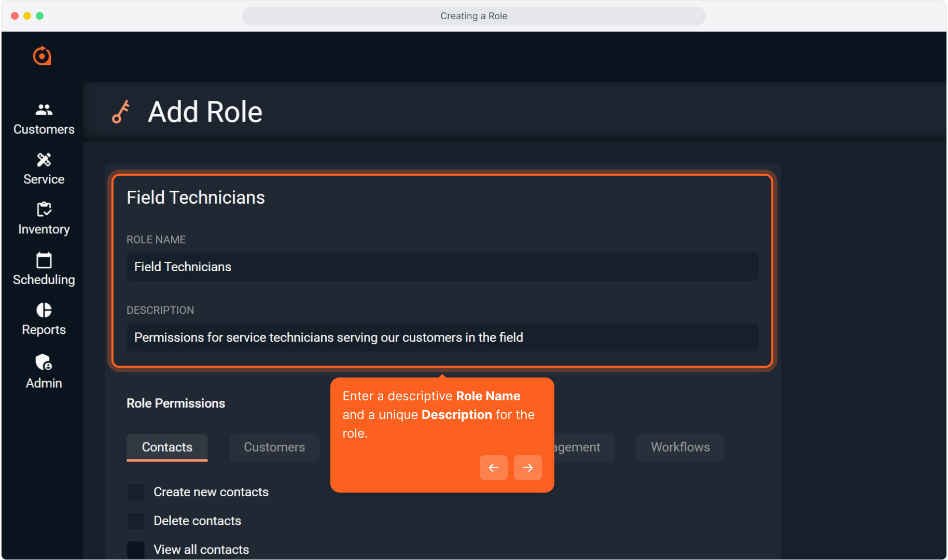Focus the Description text field
Image resolution: width=948 pixels, height=560 pixels.
[442, 338]
